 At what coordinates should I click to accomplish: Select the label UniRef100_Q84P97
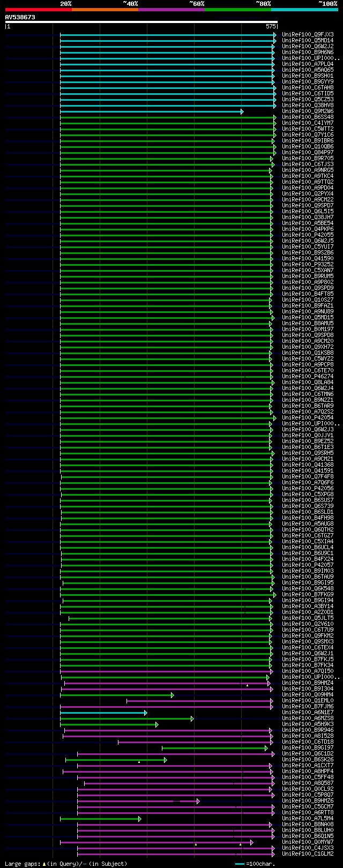(x=308, y=153)
